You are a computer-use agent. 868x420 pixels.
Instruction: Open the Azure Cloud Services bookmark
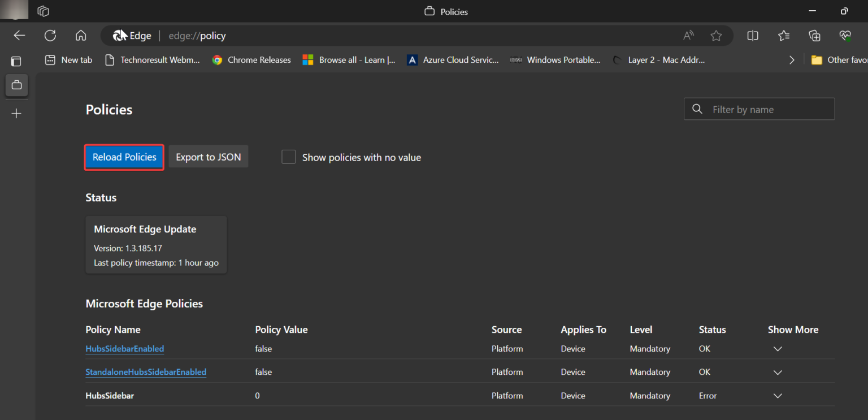tap(453, 59)
